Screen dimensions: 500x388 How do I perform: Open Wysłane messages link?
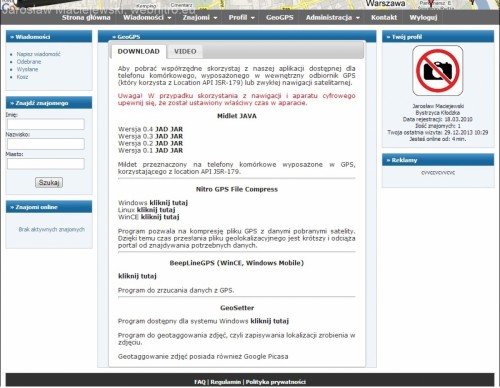[x=27, y=69]
